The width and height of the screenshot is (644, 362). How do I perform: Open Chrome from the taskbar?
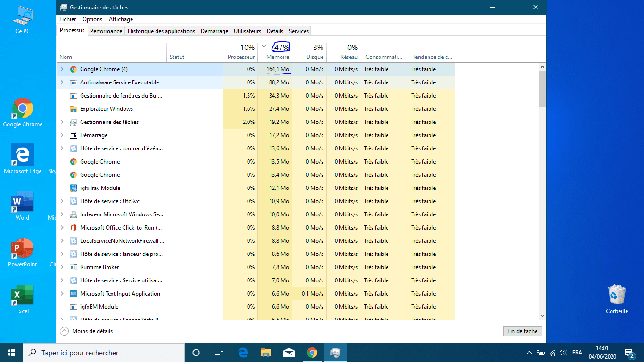312,353
